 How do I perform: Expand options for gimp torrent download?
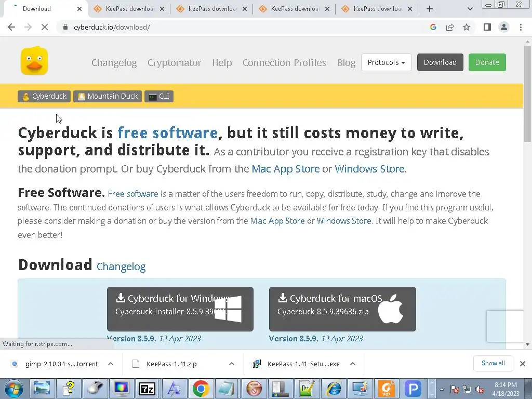point(111,364)
